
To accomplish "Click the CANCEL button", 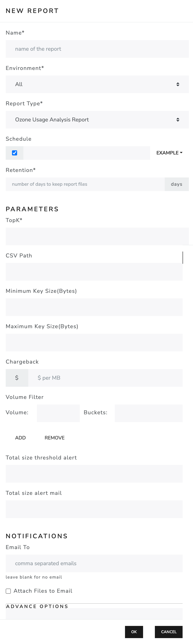I will [169, 632].
